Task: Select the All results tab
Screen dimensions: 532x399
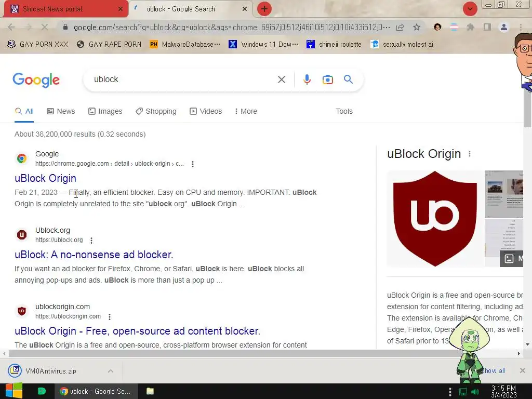Action: 24,111
